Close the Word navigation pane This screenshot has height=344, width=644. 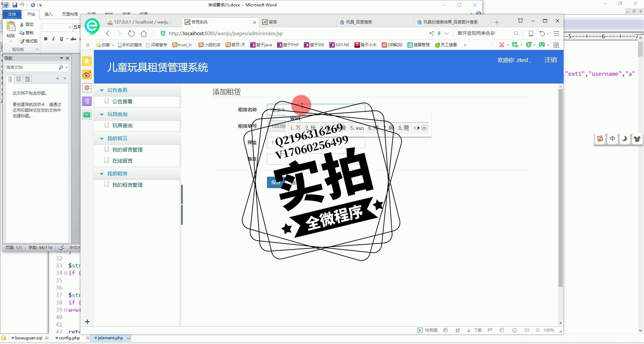click(x=67, y=58)
